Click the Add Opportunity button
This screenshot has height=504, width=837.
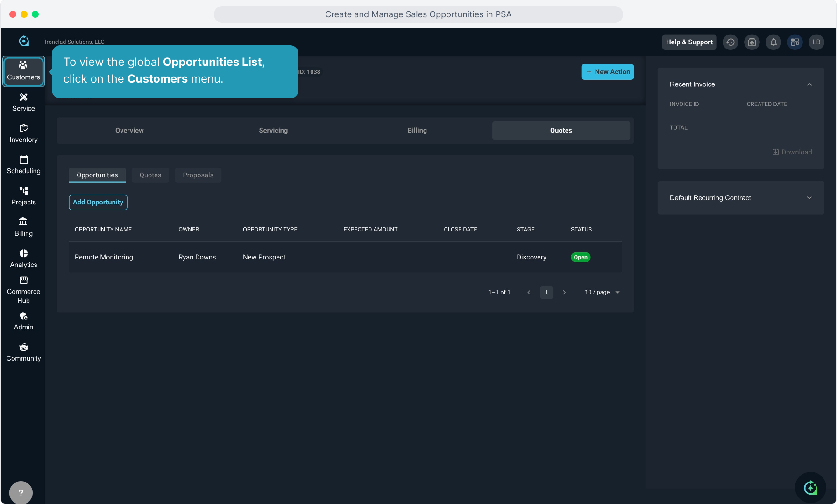pos(98,202)
